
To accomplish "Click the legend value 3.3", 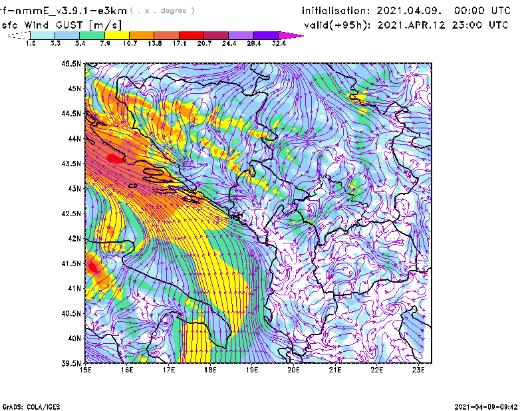I will (55, 43).
